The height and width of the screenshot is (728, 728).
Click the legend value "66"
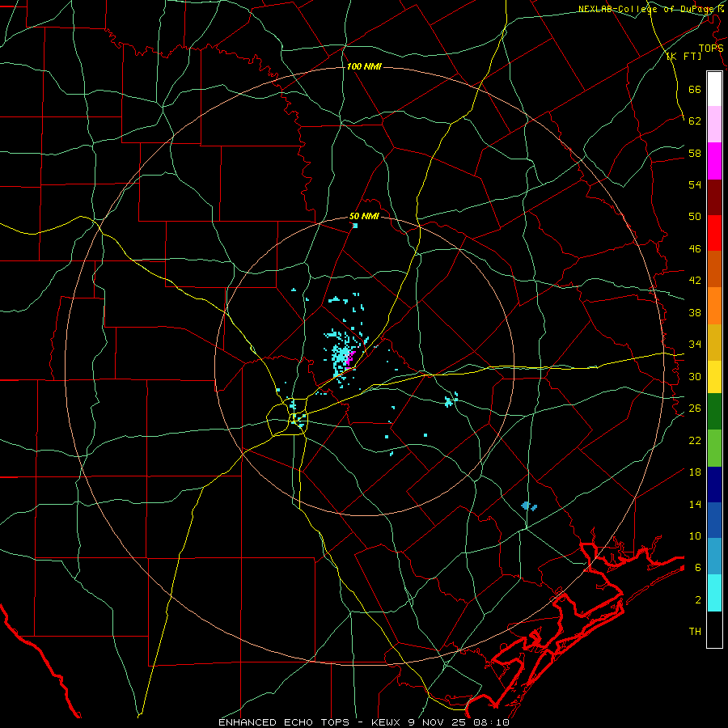pyautogui.click(x=695, y=89)
